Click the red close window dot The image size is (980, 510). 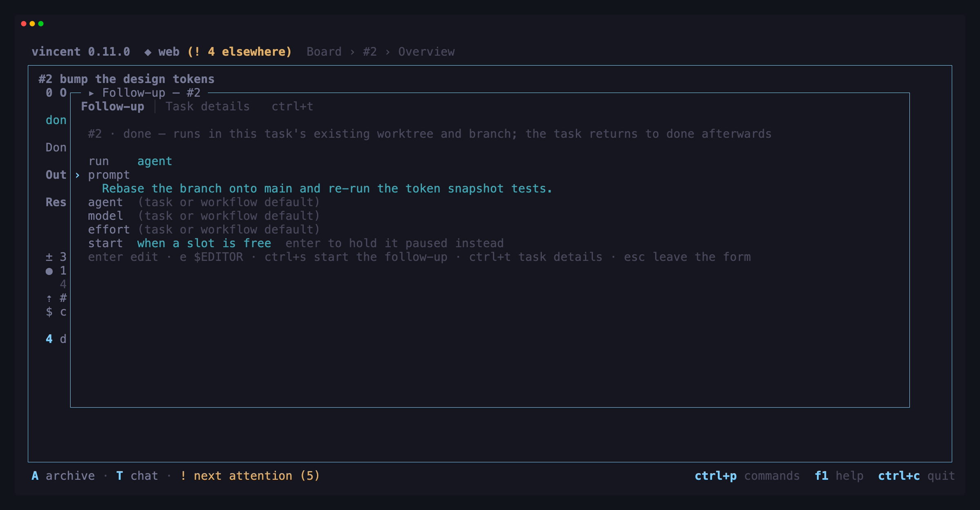pos(24,24)
